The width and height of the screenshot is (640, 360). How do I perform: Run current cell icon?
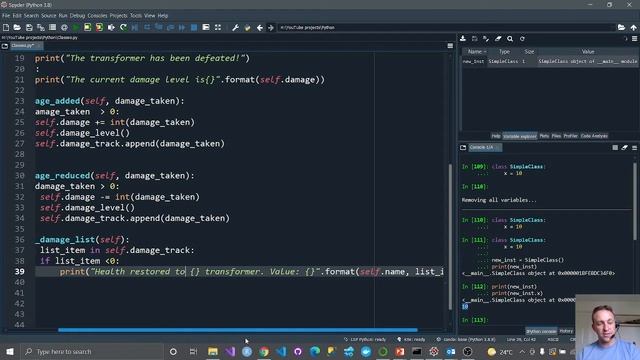coord(87,27)
